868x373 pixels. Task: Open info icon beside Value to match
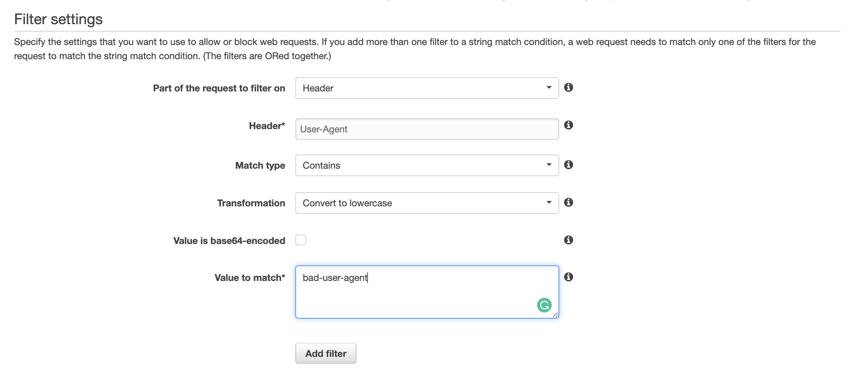(x=568, y=277)
